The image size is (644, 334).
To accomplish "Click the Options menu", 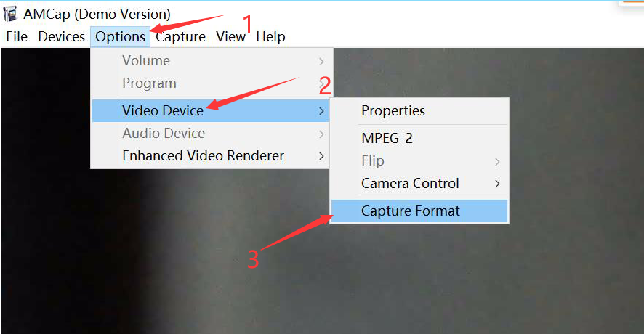I will pos(121,36).
